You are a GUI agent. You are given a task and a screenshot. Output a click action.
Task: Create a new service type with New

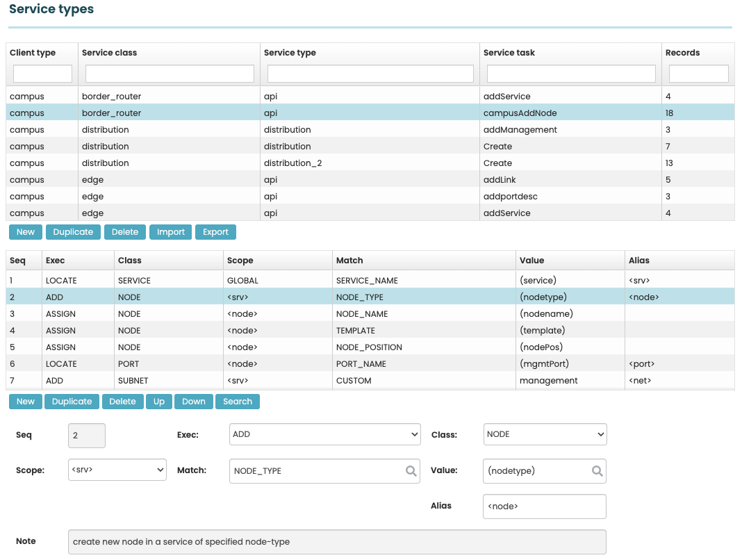(x=25, y=231)
